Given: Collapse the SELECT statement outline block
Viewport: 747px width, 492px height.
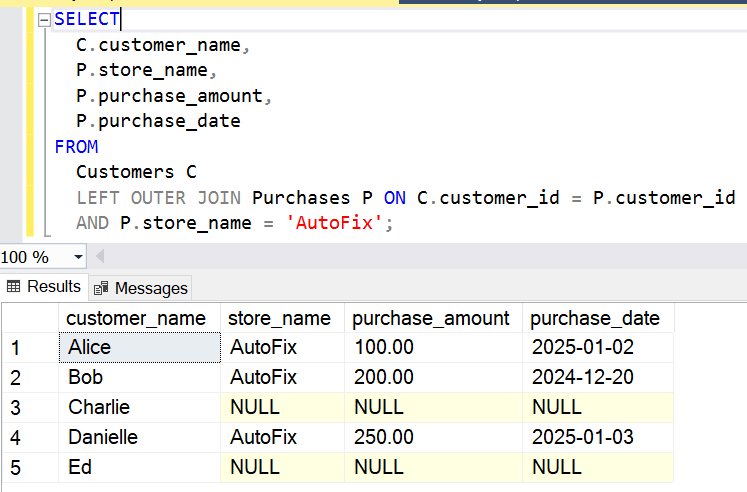Looking at the screenshot, I should 42,20.
